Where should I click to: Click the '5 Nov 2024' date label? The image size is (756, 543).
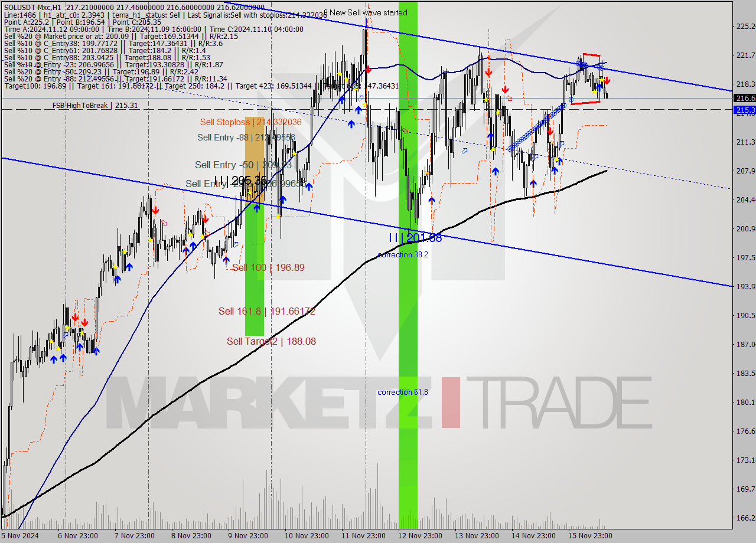(x=20, y=536)
